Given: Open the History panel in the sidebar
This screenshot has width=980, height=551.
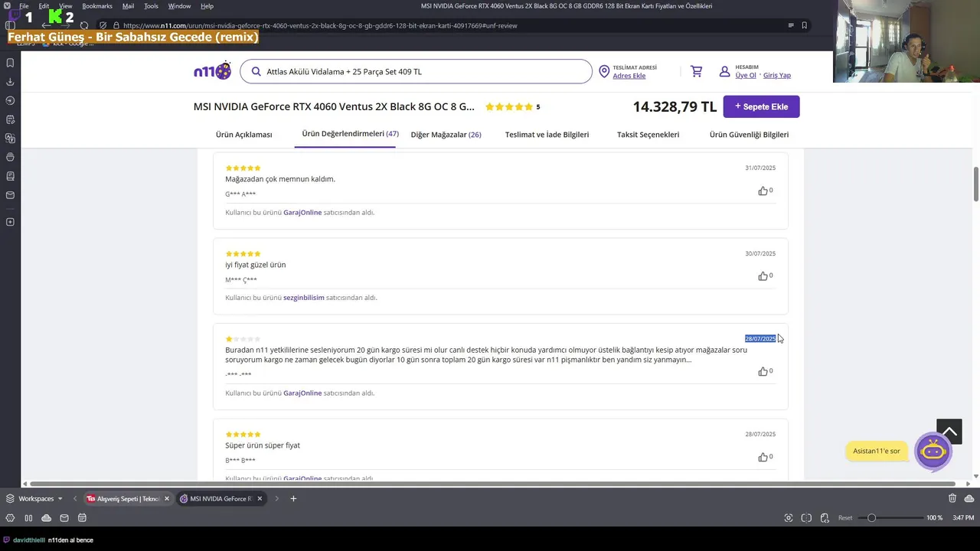Looking at the screenshot, I should click(x=10, y=100).
